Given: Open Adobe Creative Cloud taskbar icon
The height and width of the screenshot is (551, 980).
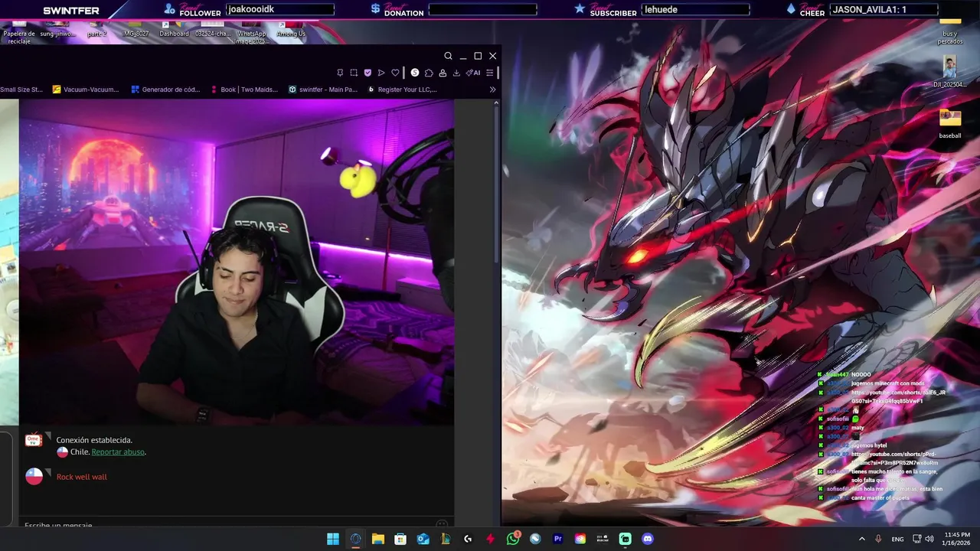Looking at the screenshot, I should 580,539.
